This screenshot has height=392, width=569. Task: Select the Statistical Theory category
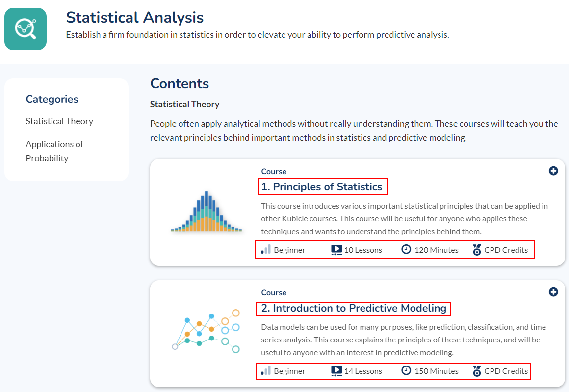59,121
